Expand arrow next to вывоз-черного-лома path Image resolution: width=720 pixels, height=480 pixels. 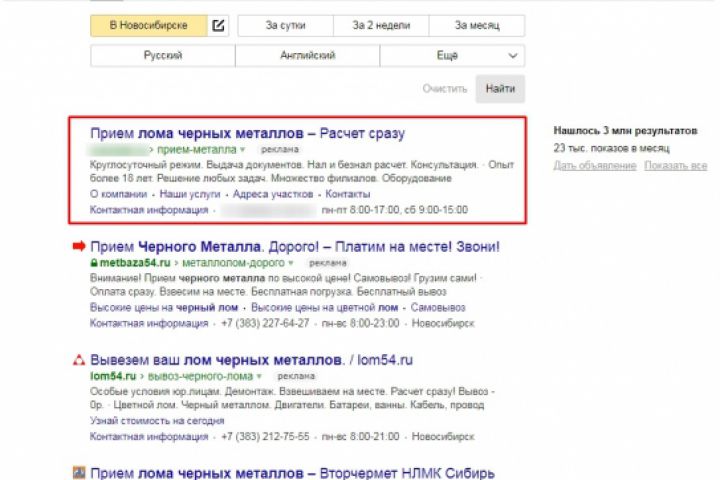tap(259, 376)
